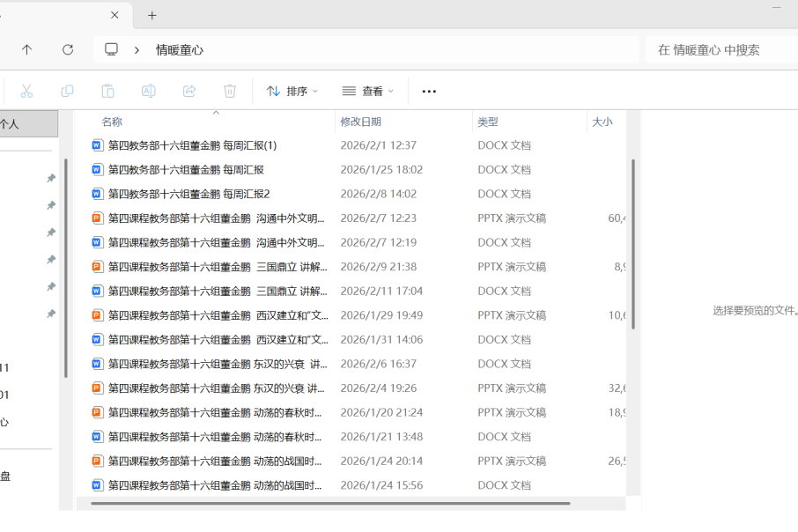Click PPTX icon of 西汉建立 dated 2026/1/29
This screenshot has width=798, height=532.
(97, 315)
